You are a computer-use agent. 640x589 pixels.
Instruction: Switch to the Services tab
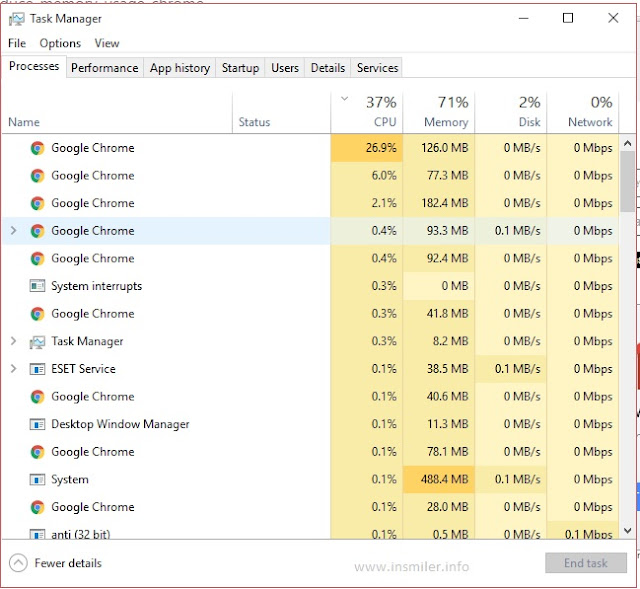coord(377,68)
